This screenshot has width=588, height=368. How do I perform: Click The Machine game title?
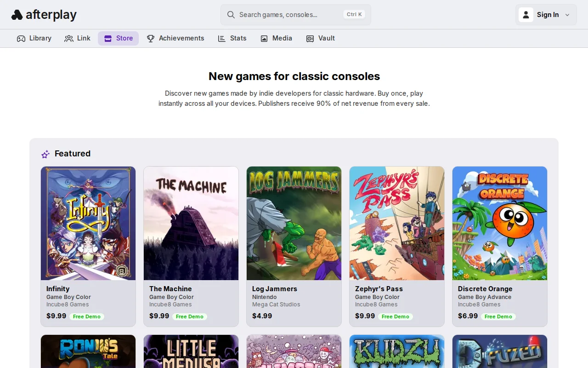[x=170, y=289]
